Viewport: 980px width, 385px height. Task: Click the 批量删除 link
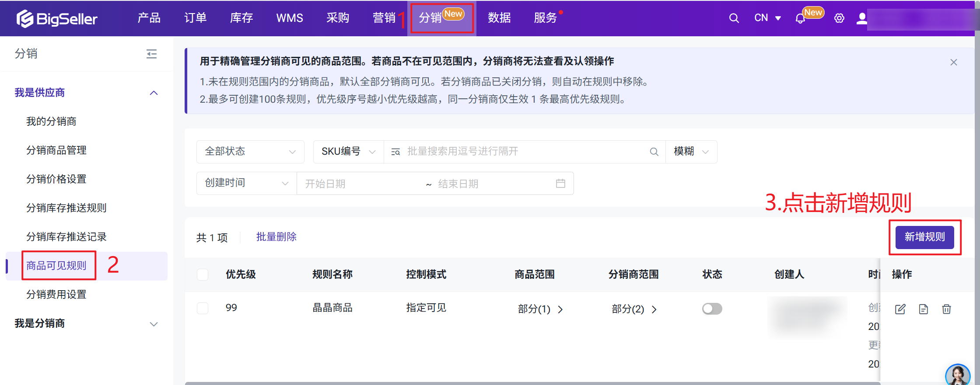coord(276,237)
